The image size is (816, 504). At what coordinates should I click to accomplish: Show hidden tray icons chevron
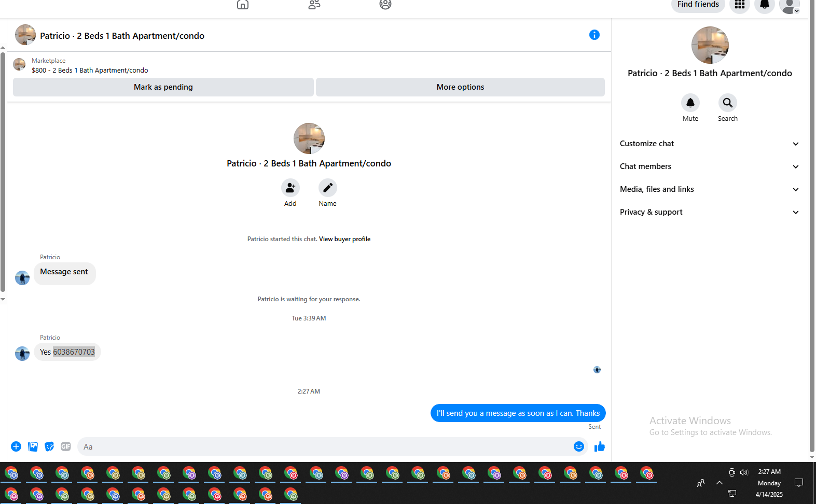click(x=720, y=483)
